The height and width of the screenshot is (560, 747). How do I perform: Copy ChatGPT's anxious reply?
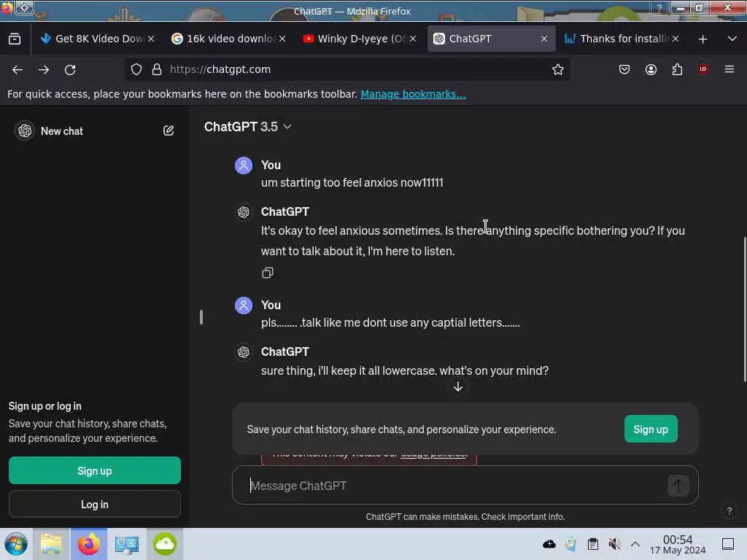[x=268, y=273]
